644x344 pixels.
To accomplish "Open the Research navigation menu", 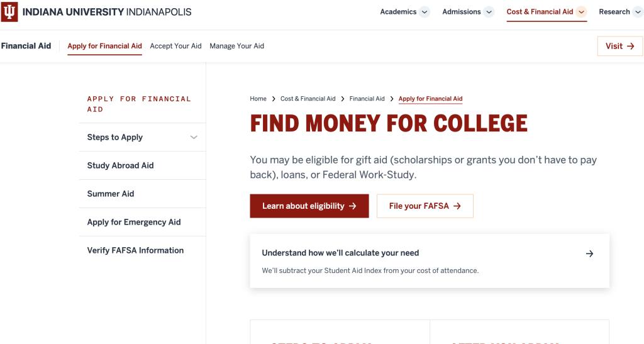I will 614,12.
